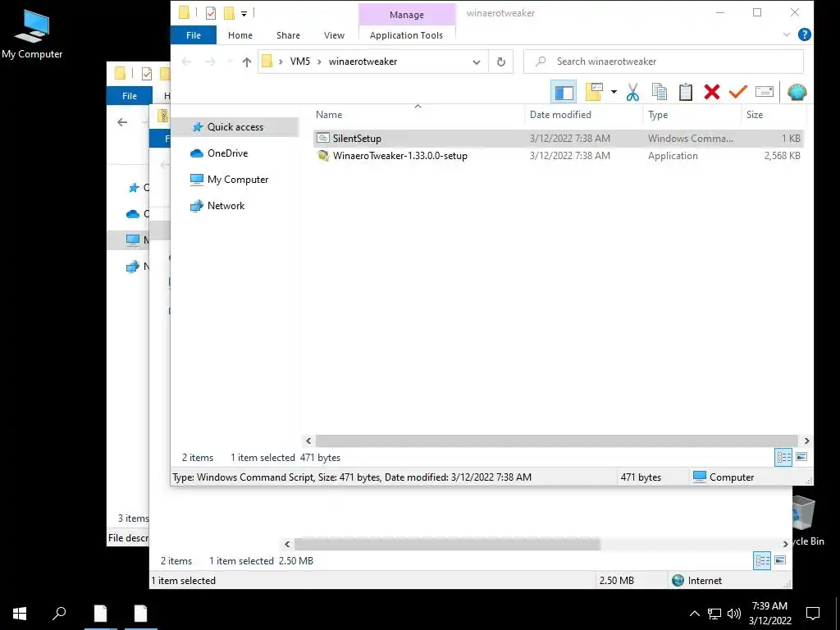
Task: Click the Back navigation arrow
Action: [186, 62]
